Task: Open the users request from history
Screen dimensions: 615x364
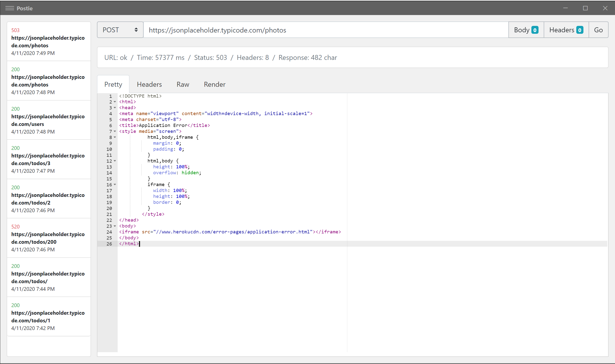Action: coord(49,120)
